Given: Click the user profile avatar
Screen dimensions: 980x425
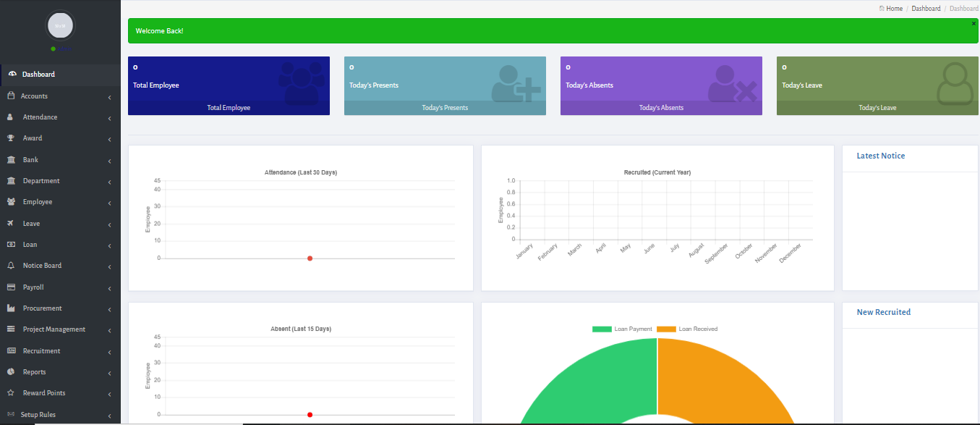Looking at the screenshot, I should pyautogui.click(x=61, y=25).
